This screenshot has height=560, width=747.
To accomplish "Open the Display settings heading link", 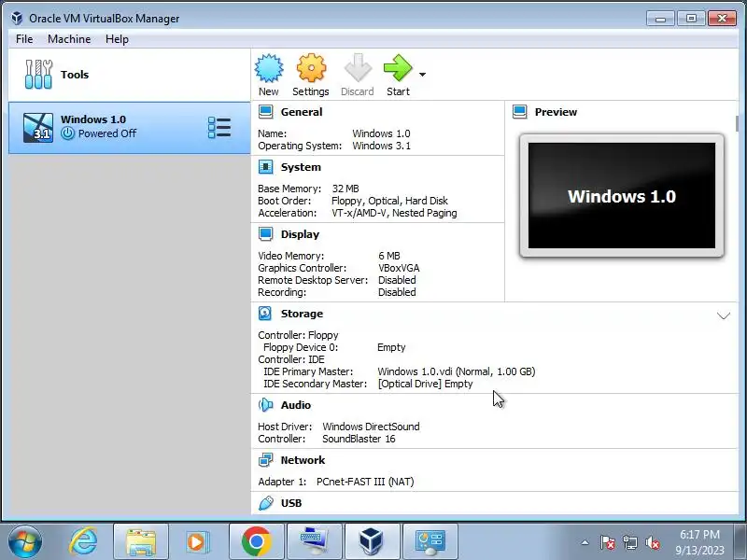I will pyautogui.click(x=300, y=234).
